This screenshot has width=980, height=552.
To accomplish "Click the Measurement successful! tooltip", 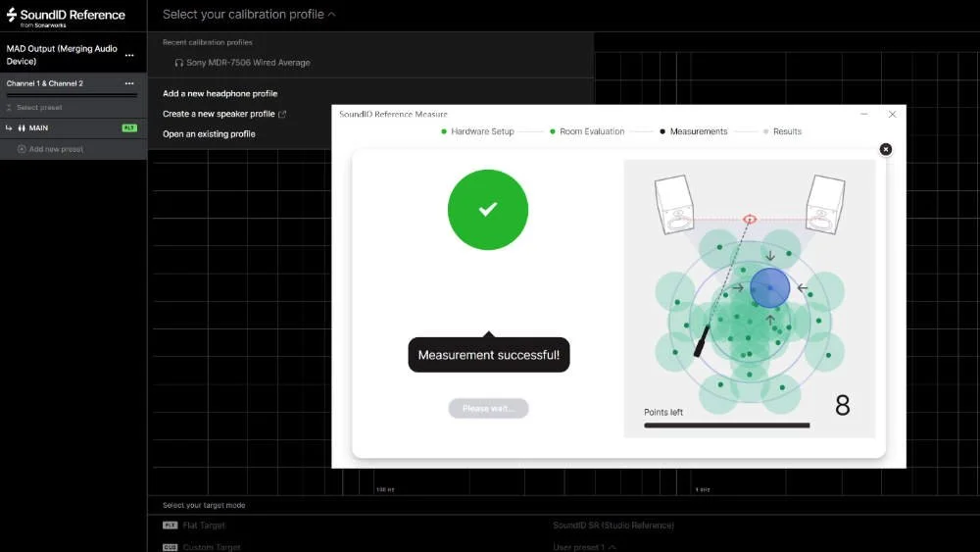I will [x=489, y=355].
